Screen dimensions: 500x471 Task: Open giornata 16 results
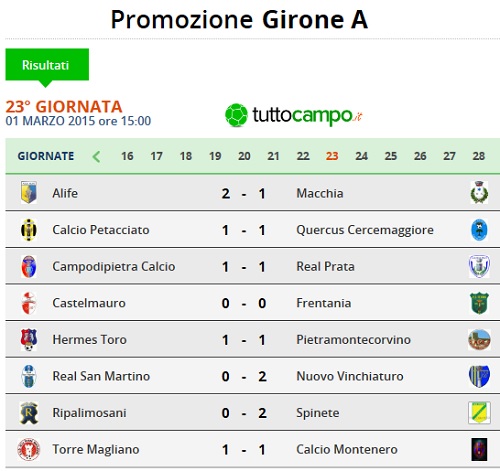pos(127,156)
